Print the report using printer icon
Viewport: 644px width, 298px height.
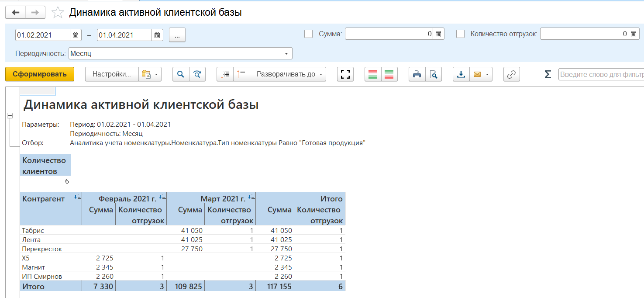pos(417,74)
